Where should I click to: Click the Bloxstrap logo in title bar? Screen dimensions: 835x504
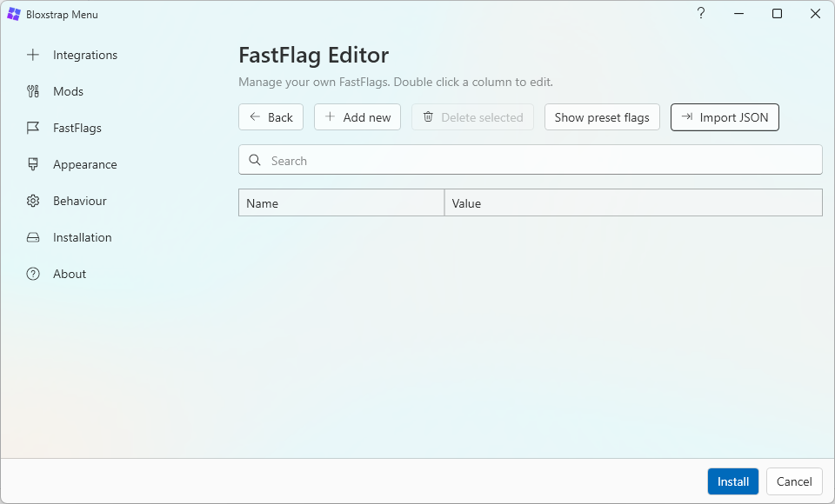14,14
